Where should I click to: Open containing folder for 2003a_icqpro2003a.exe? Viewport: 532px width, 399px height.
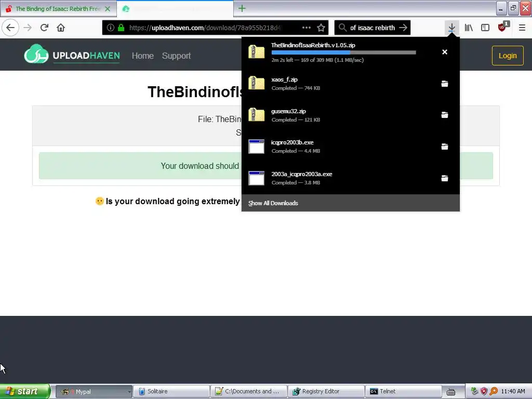445,178
